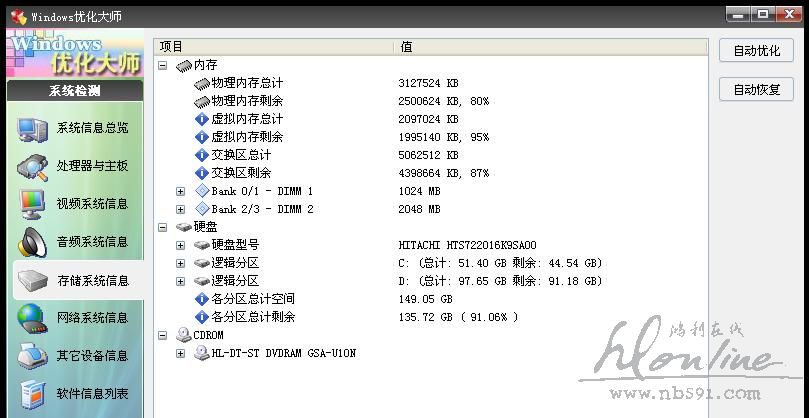The width and height of the screenshot is (809, 418).
Task: Open the 音频系统信息 speaker icon
Action: (33, 242)
